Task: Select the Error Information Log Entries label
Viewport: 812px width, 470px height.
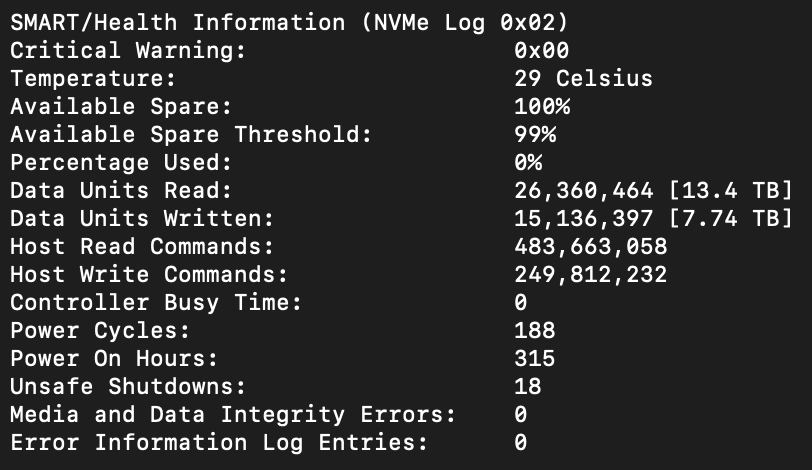Action: pyautogui.click(x=219, y=443)
